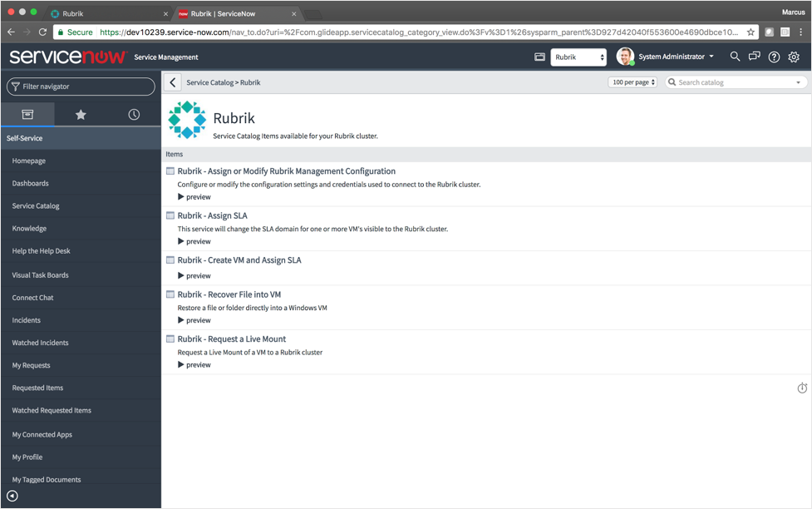The height and width of the screenshot is (509, 812).
Task: Open the Connect chat sidebar icon
Action: coord(754,57)
